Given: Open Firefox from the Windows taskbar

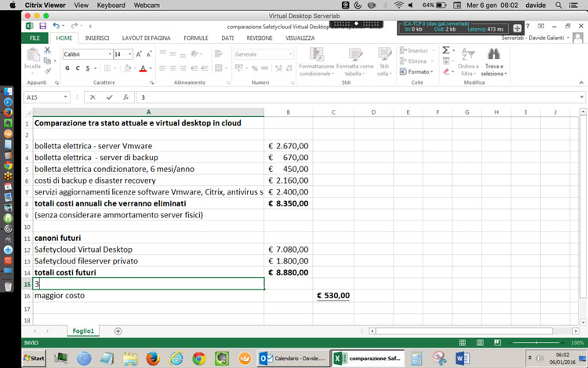Looking at the screenshot, I should 153,359.
